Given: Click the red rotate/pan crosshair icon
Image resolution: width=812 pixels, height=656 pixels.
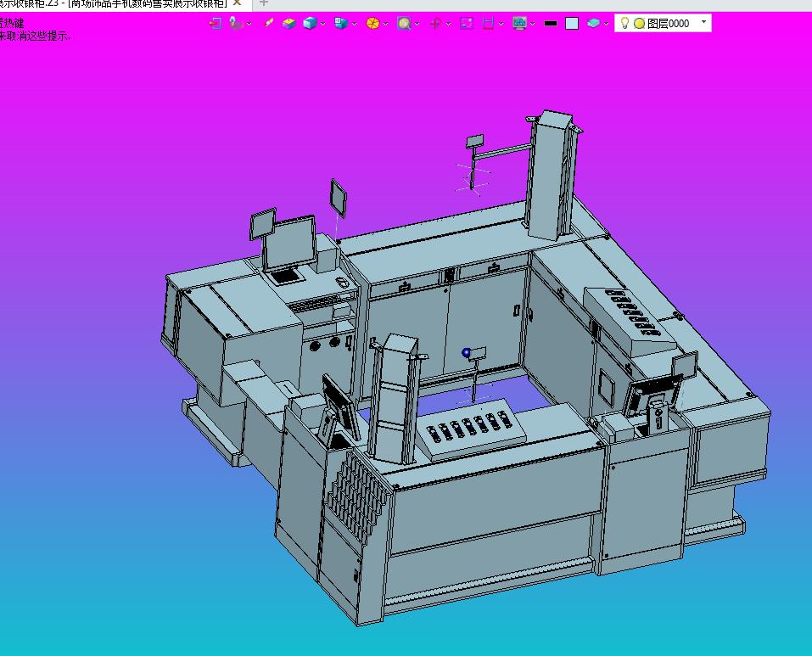Looking at the screenshot, I should pyautogui.click(x=435, y=23).
